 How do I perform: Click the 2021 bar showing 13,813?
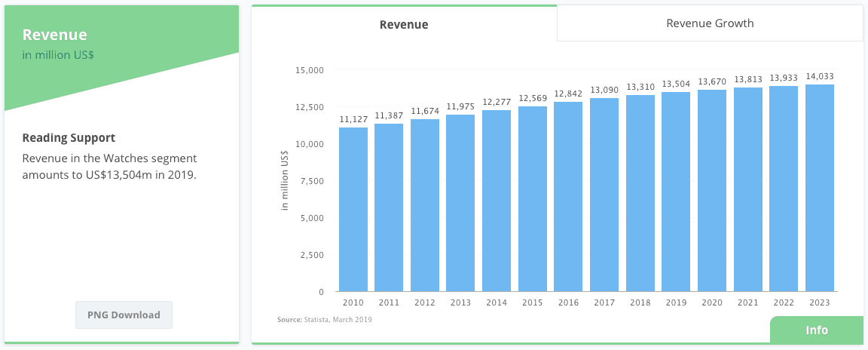(x=748, y=189)
